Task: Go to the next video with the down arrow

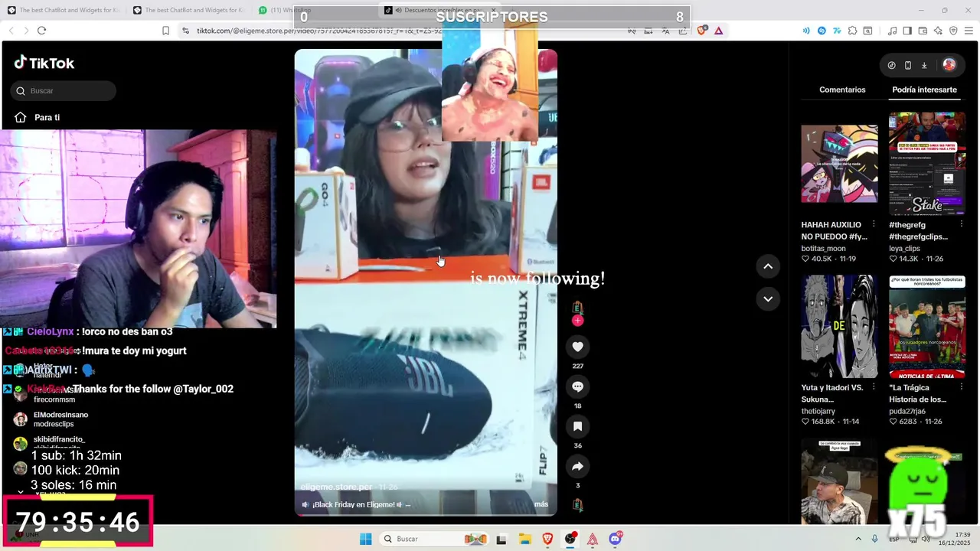Action: [x=768, y=298]
